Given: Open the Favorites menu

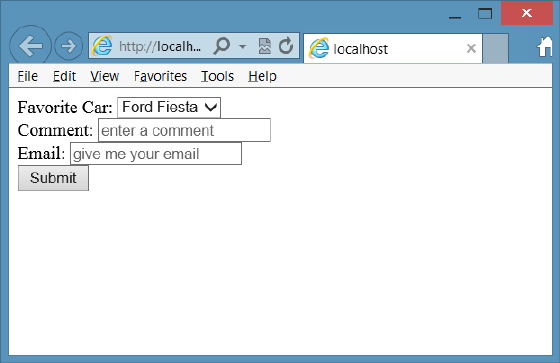Looking at the screenshot, I should 160,76.
